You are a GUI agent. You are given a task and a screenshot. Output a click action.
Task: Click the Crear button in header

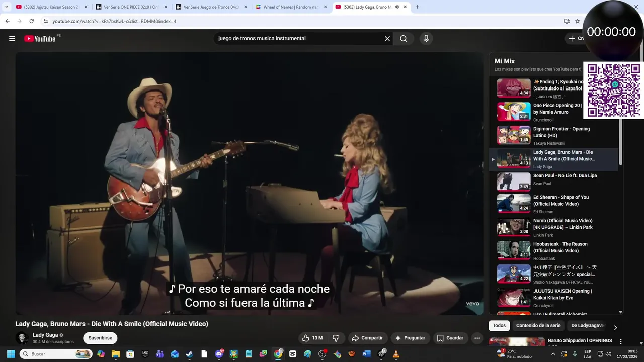click(576, 39)
